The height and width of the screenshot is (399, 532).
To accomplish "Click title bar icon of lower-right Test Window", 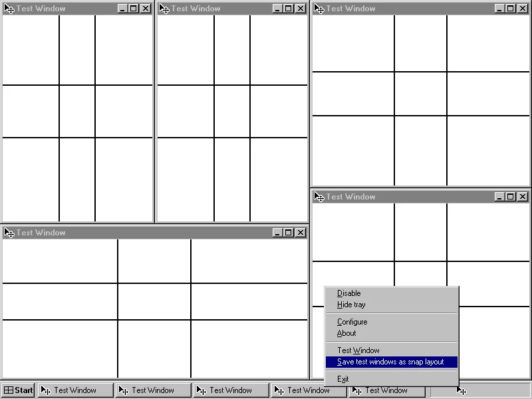I will 319,196.
